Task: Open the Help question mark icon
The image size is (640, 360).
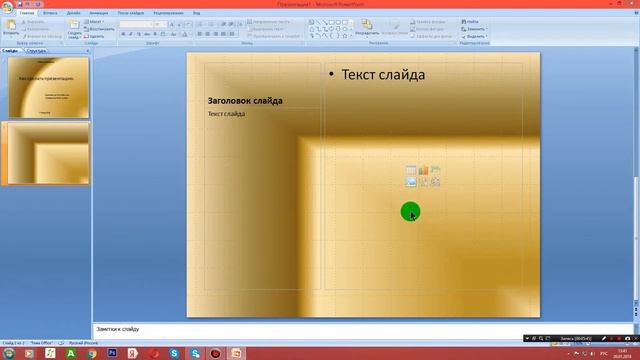Action: coord(636,13)
